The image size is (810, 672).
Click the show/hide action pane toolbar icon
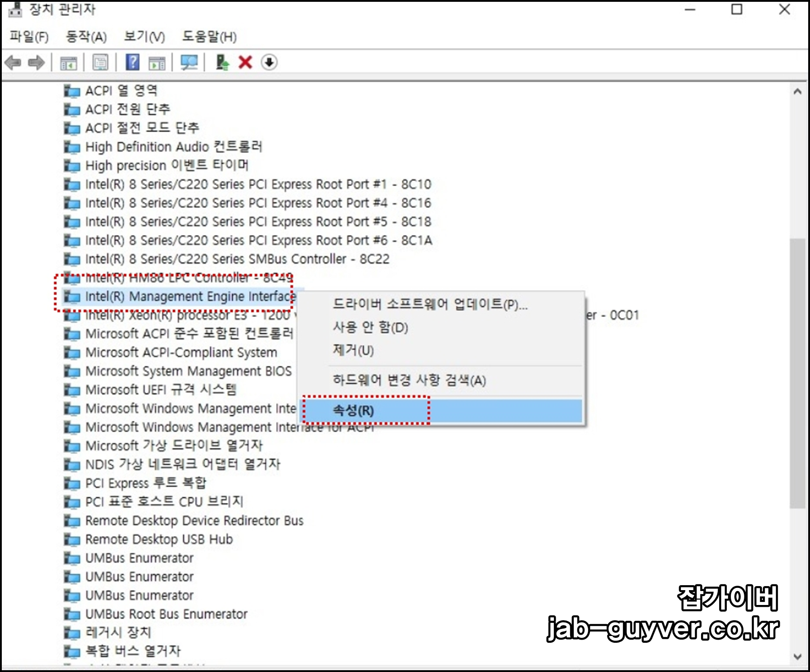(157, 63)
